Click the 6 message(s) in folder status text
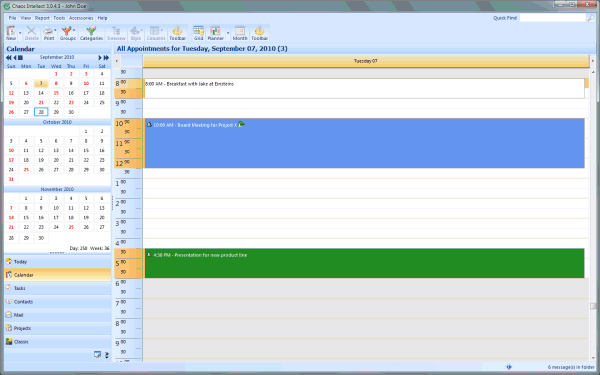The width and height of the screenshot is (600, 375). click(571, 367)
